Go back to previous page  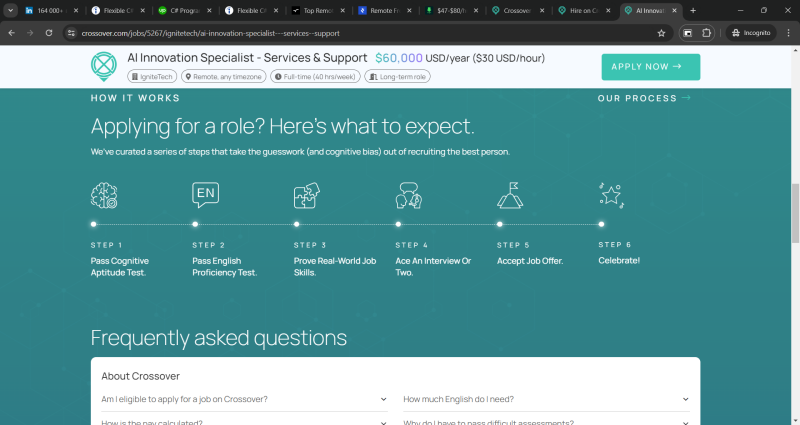(12, 33)
